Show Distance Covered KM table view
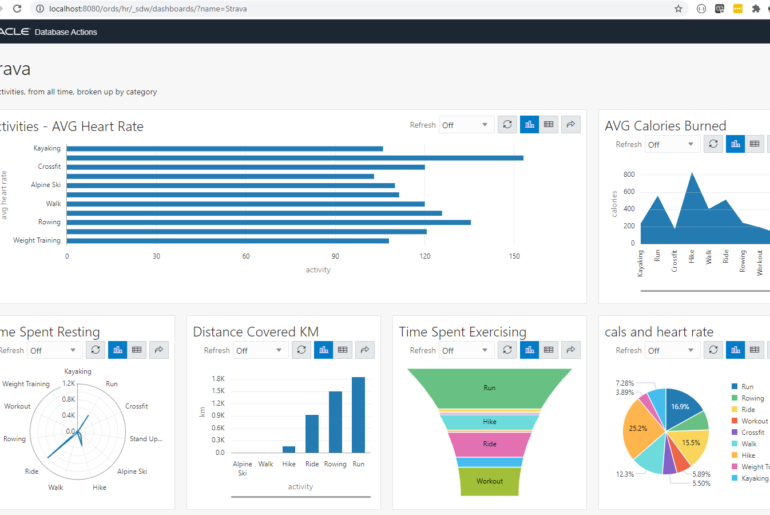 coord(342,350)
